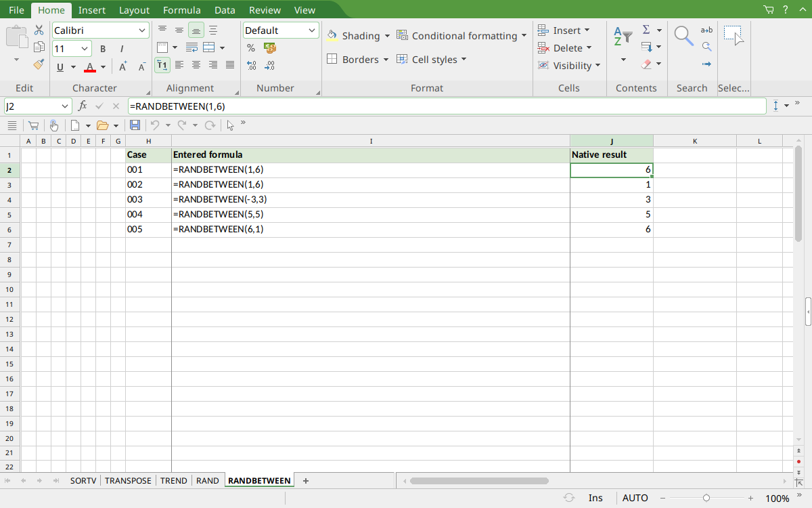Open the Sort and filter A-Z icon
812x508 pixels.
coord(623,37)
